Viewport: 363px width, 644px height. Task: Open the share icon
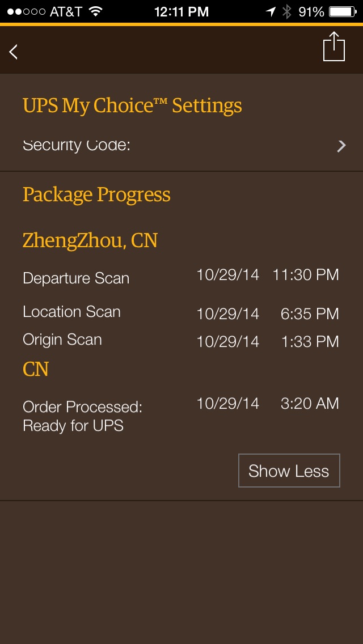334,46
